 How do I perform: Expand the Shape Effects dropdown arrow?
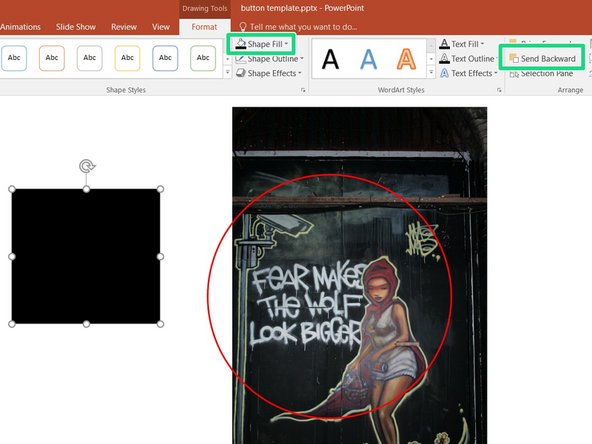(300, 73)
